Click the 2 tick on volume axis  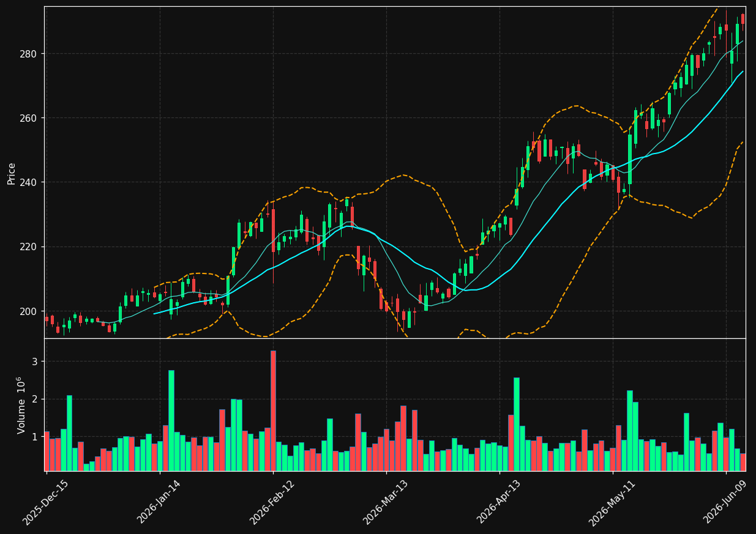tap(35, 399)
